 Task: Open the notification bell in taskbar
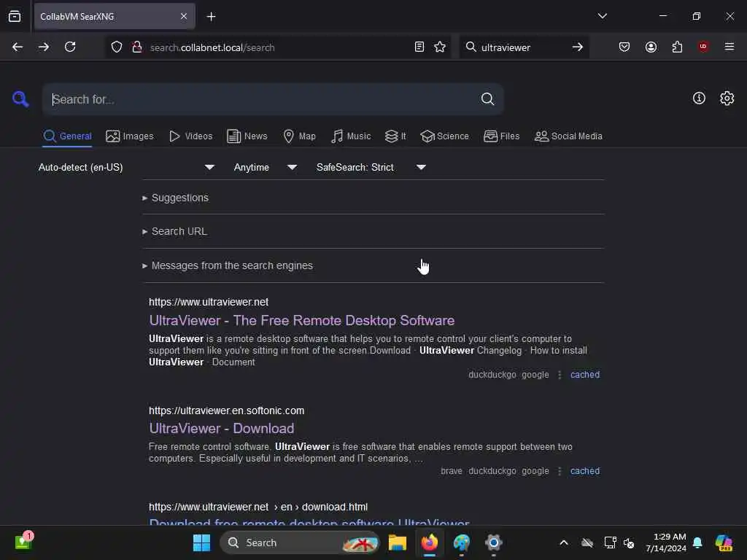pyautogui.click(x=697, y=542)
